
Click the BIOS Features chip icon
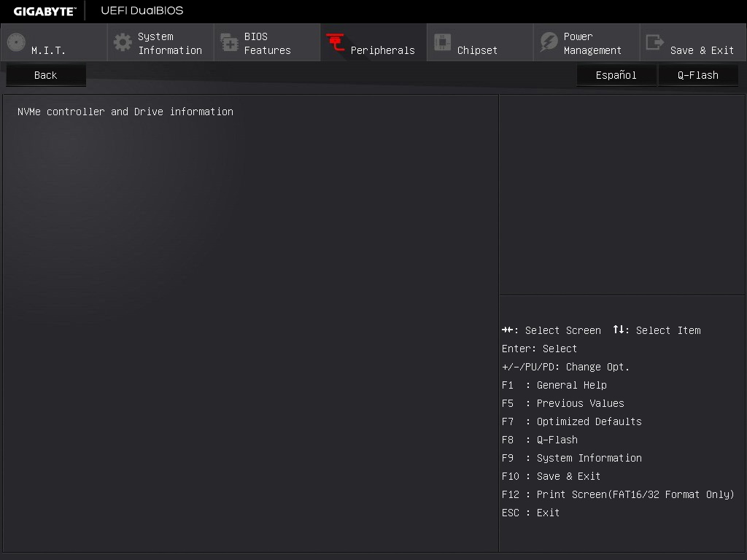(x=229, y=43)
